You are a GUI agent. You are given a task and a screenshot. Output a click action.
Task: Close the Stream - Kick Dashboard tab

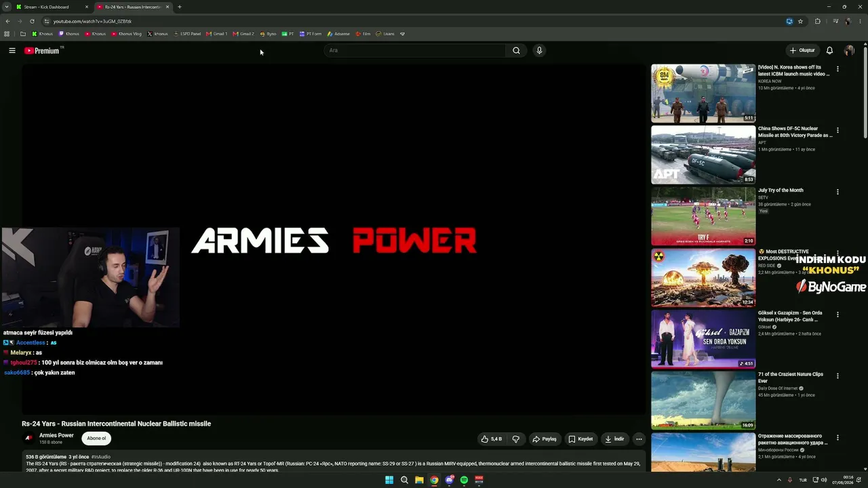pos(87,7)
